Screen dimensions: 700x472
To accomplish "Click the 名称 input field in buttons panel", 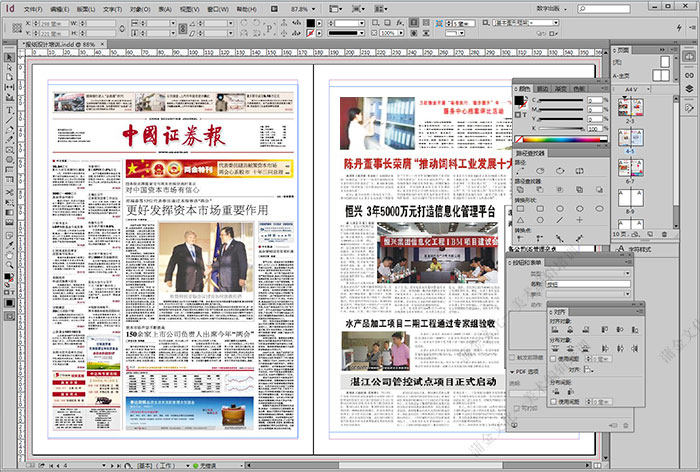I will (x=588, y=284).
